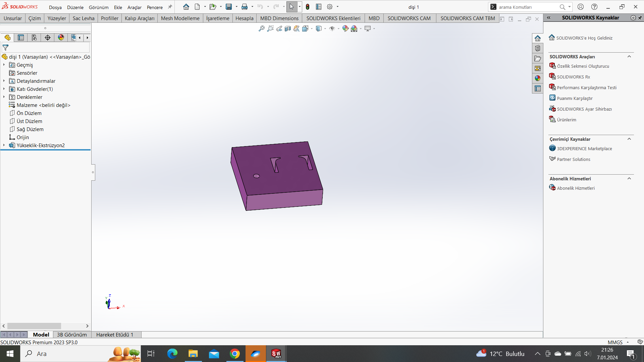Open the Araçlar menu
644x362 pixels.
pos(134,7)
